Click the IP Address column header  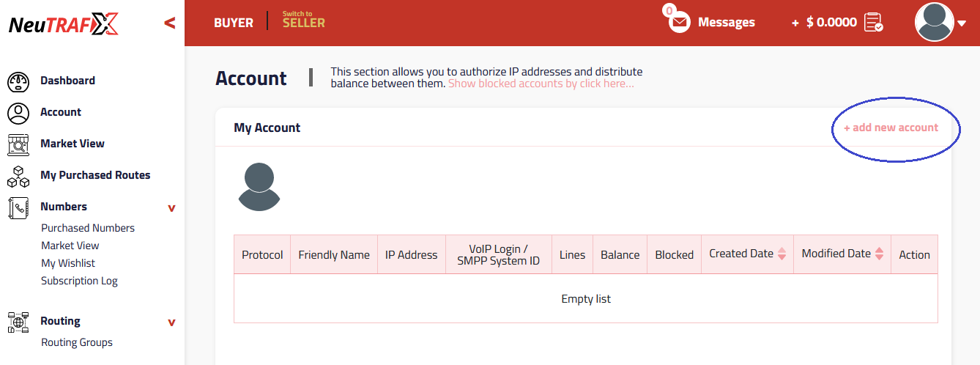click(x=412, y=255)
